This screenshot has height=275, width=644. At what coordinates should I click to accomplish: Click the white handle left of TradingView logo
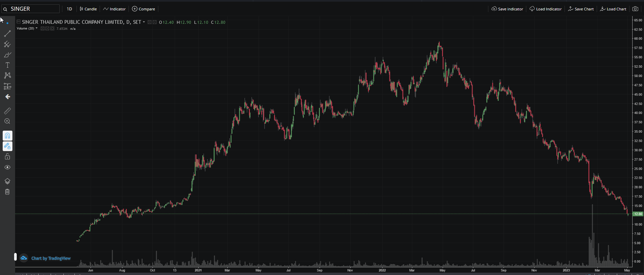point(15,257)
